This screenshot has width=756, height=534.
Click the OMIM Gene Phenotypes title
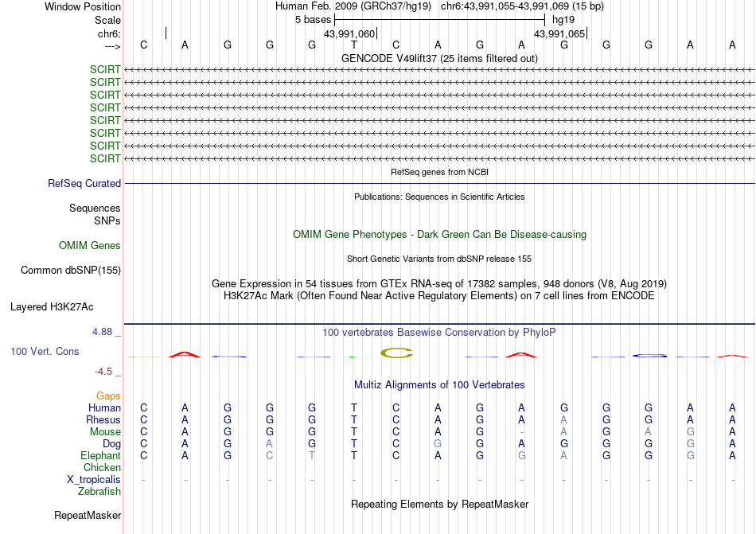439,234
